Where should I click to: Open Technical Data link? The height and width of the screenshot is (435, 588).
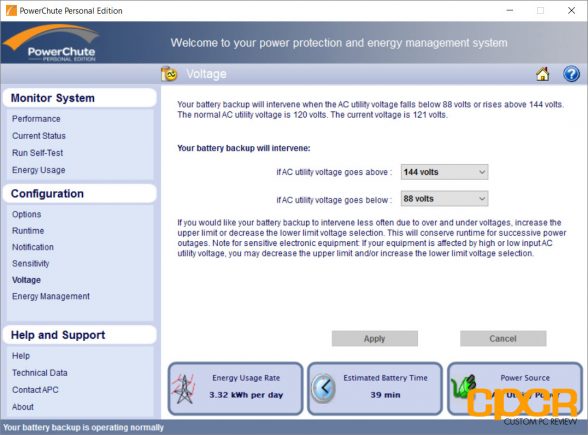(x=40, y=373)
